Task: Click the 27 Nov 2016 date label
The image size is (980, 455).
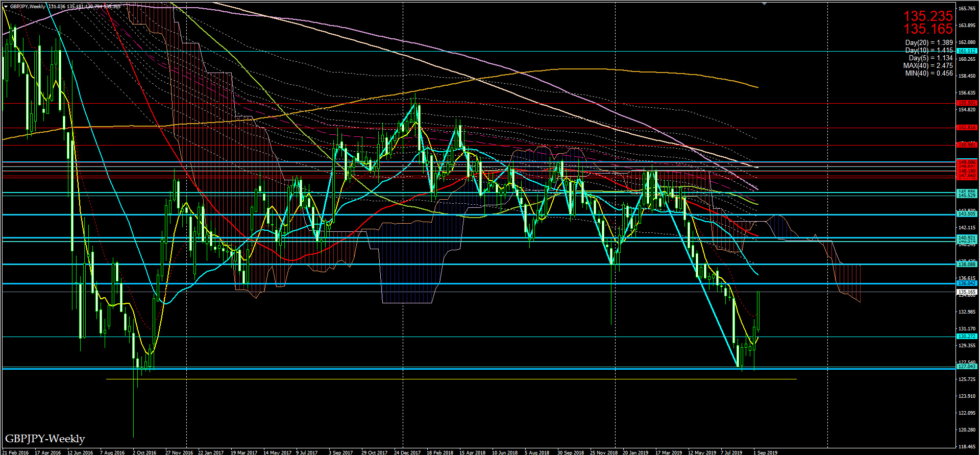Action: pyautogui.click(x=179, y=452)
